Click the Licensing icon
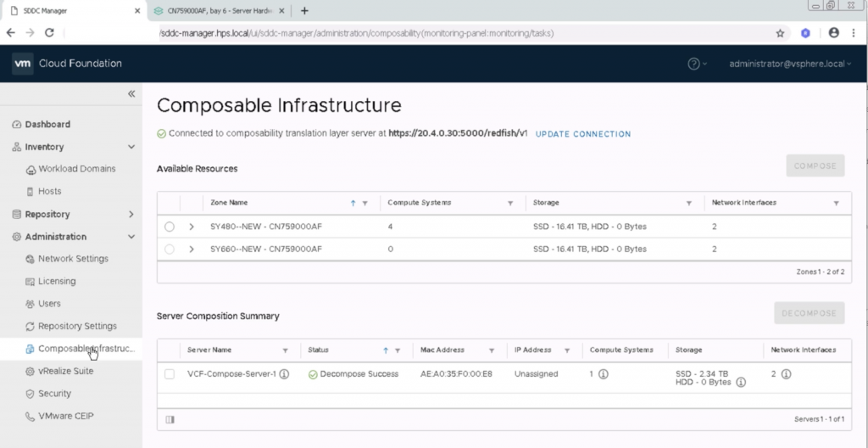The height and width of the screenshot is (448, 868). pyautogui.click(x=30, y=282)
